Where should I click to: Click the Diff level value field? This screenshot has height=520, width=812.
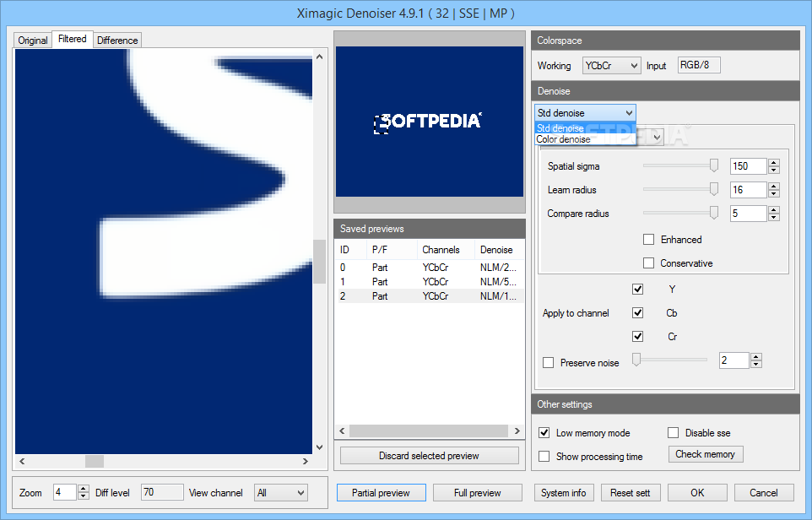pyautogui.click(x=162, y=492)
